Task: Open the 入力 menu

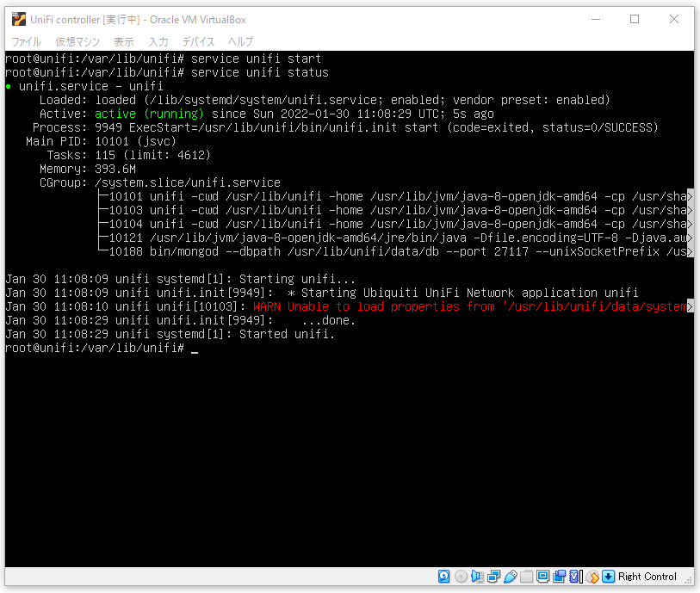Action: (158, 42)
